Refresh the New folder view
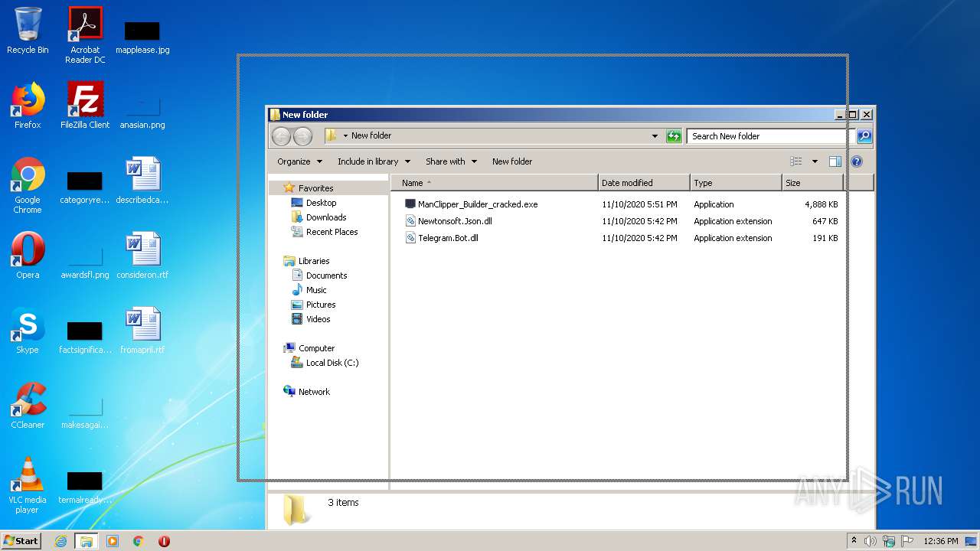 pyautogui.click(x=674, y=136)
